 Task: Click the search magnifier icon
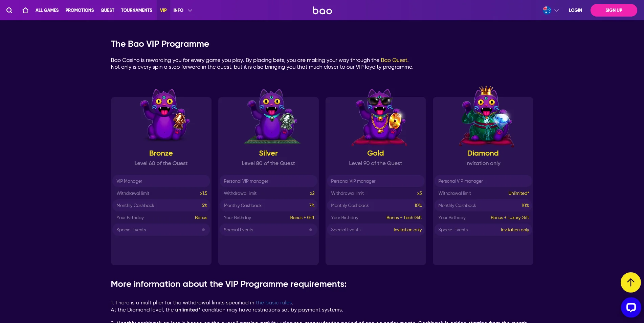9,10
